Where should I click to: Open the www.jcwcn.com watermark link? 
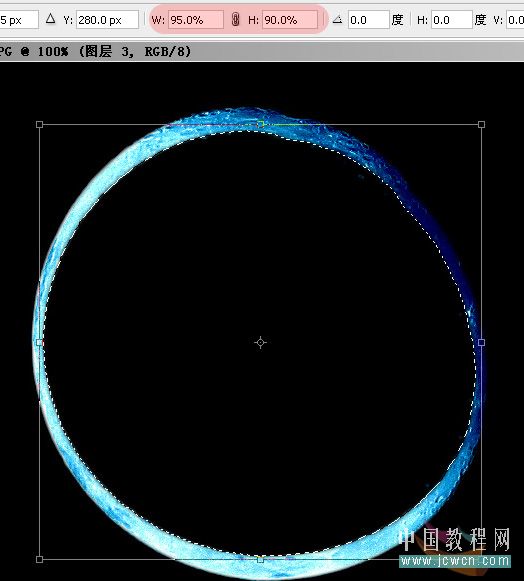pos(455,561)
